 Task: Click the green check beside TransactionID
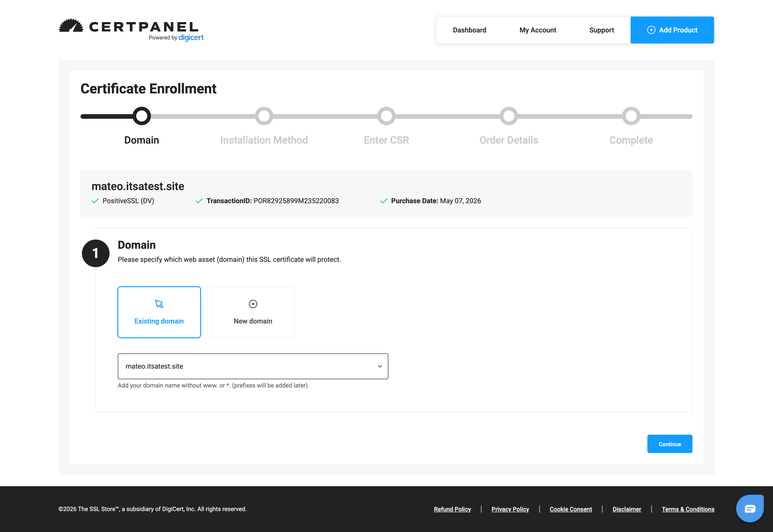(x=199, y=201)
